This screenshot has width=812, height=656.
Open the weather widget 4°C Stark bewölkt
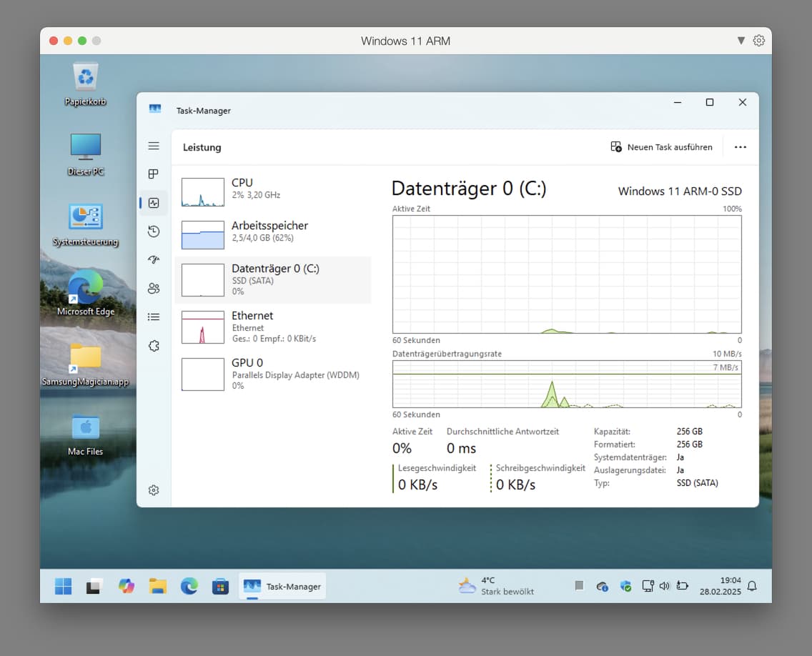[x=496, y=586]
